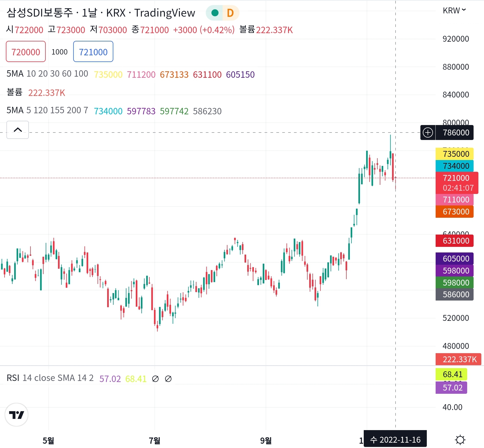Click the gray 586230 MA legend value
The height and width of the screenshot is (448, 484).
(x=207, y=111)
